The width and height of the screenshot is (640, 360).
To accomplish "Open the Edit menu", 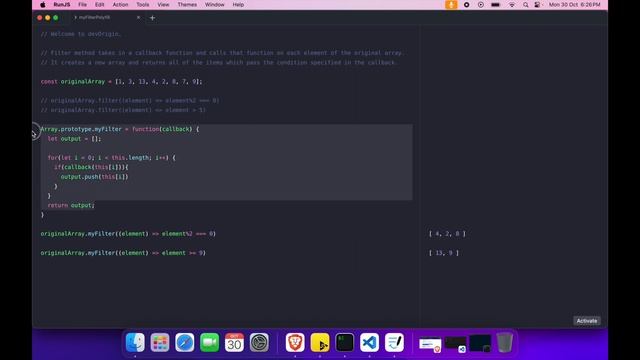I will [100, 5].
